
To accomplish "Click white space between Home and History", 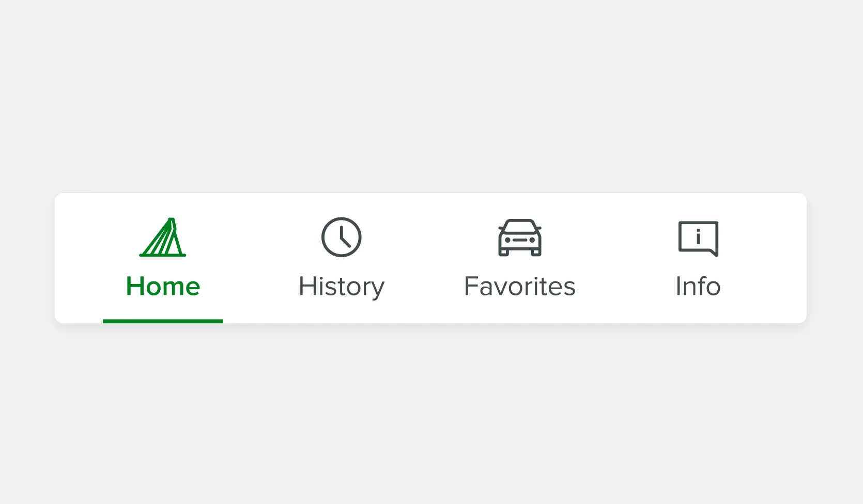I will (x=252, y=258).
